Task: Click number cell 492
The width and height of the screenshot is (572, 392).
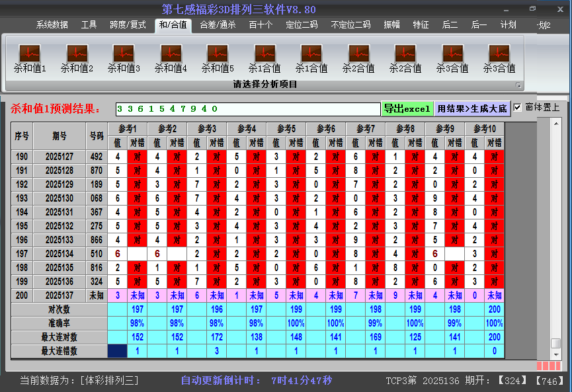Action: coord(97,157)
